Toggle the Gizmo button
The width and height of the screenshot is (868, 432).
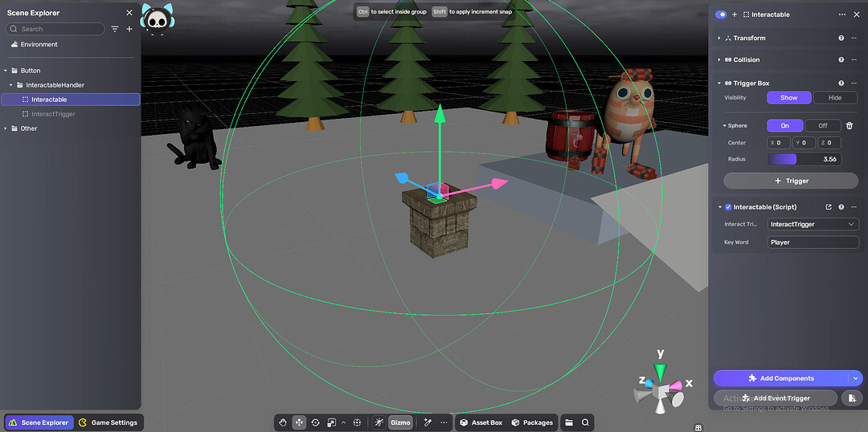coord(400,422)
